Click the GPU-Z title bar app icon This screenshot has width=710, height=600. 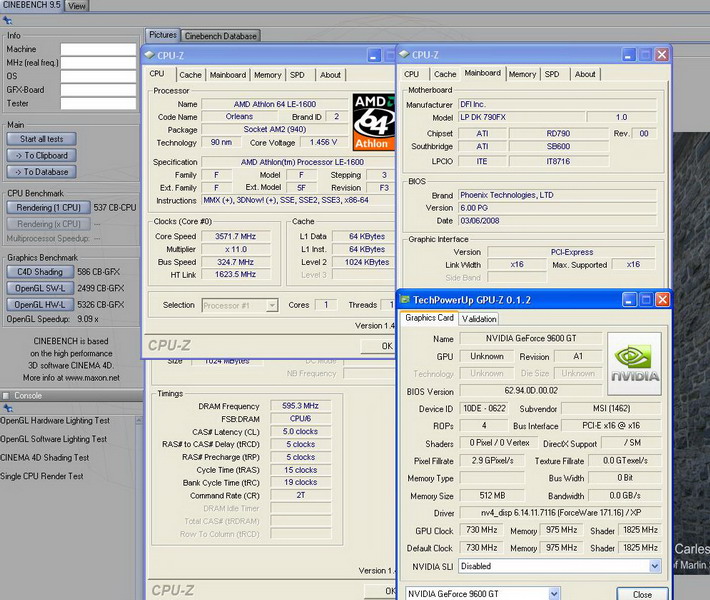pyautogui.click(x=405, y=300)
